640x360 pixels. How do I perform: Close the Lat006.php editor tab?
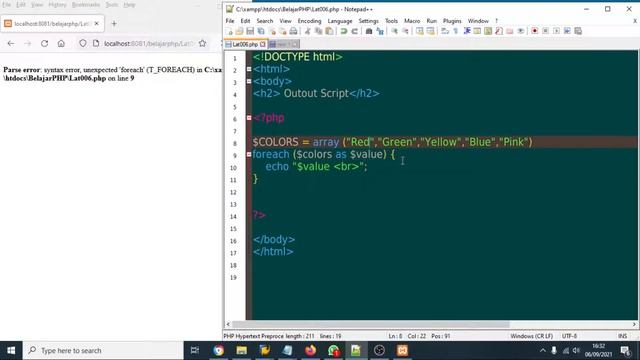pos(262,44)
